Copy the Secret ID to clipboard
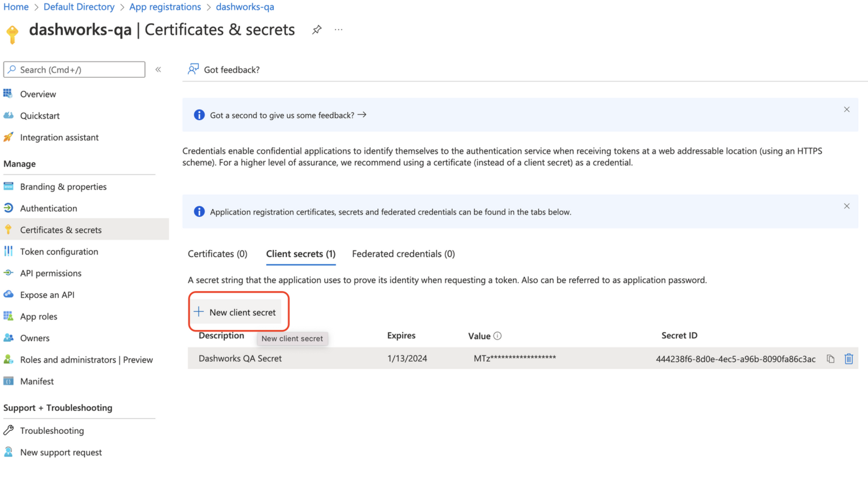Image resolution: width=868 pixels, height=488 pixels. [830, 359]
